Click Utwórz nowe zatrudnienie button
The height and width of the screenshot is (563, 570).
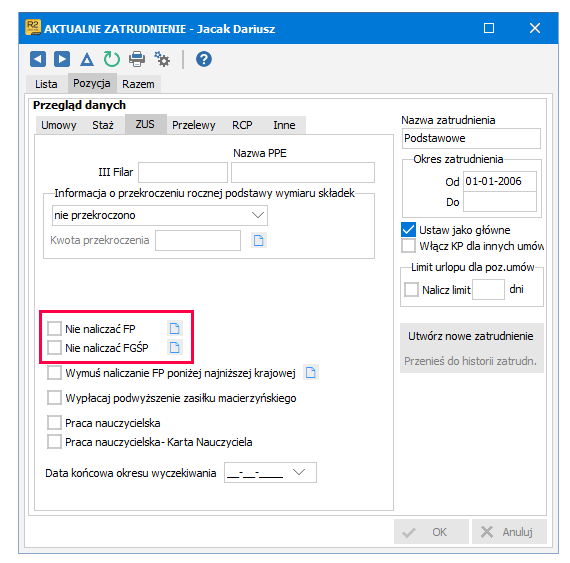(471, 336)
